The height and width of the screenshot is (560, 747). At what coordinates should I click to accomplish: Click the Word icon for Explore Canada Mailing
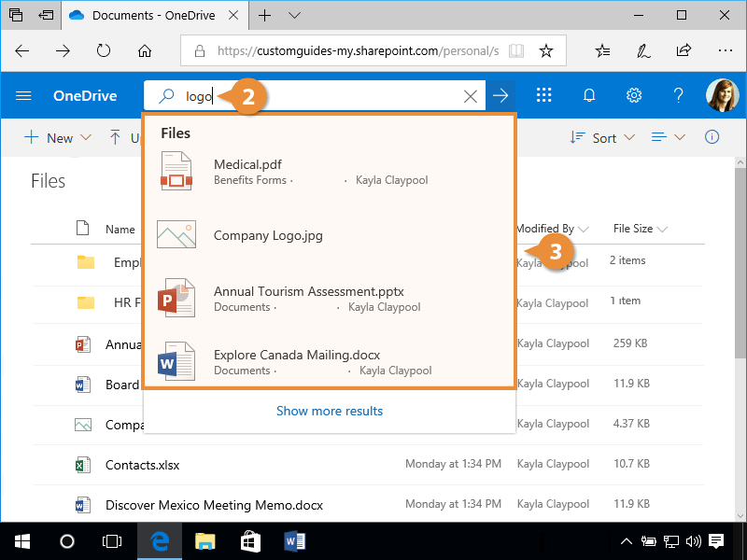click(x=176, y=361)
